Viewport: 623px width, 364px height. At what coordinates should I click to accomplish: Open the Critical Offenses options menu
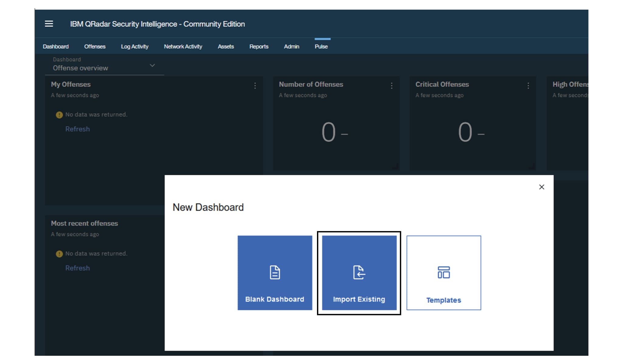(528, 86)
